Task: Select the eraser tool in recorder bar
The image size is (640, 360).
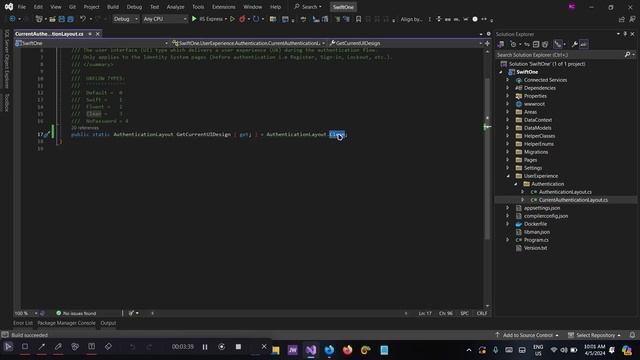Action: (108, 347)
